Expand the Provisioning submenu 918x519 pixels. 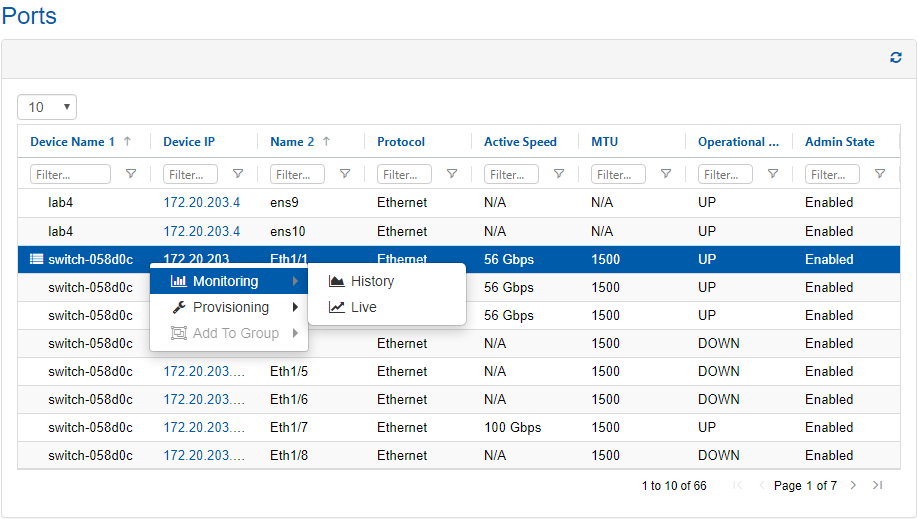pos(230,307)
